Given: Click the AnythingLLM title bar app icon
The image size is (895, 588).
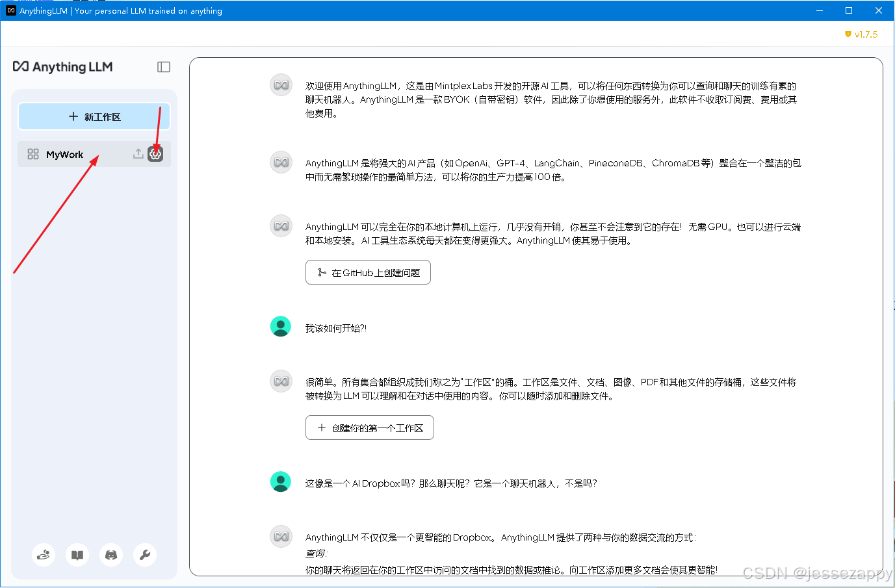Looking at the screenshot, I should pyautogui.click(x=10, y=10).
